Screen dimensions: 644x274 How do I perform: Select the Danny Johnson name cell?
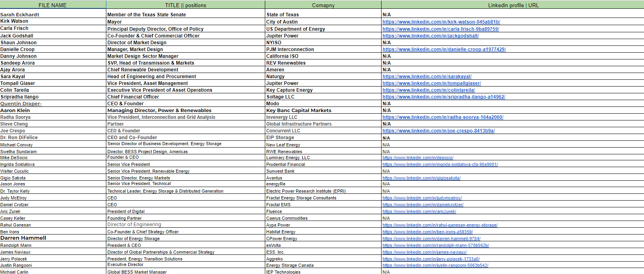pyautogui.click(x=53, y=56)
